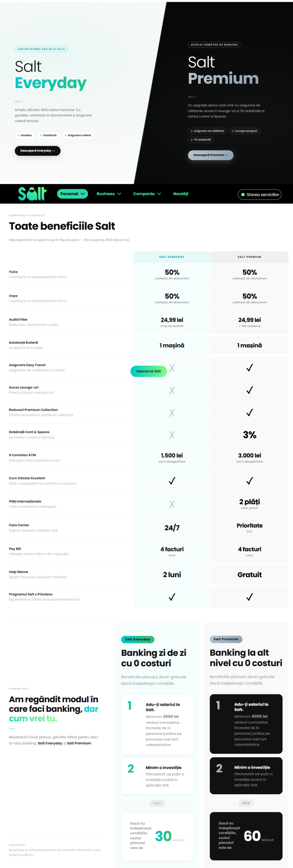Expand the Compania dropdown
Screen dimensions: 293x868
click(x=147, y=194)
